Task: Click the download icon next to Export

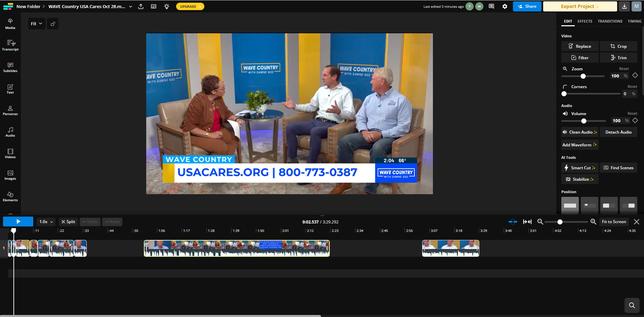Action: pos(625,6)
